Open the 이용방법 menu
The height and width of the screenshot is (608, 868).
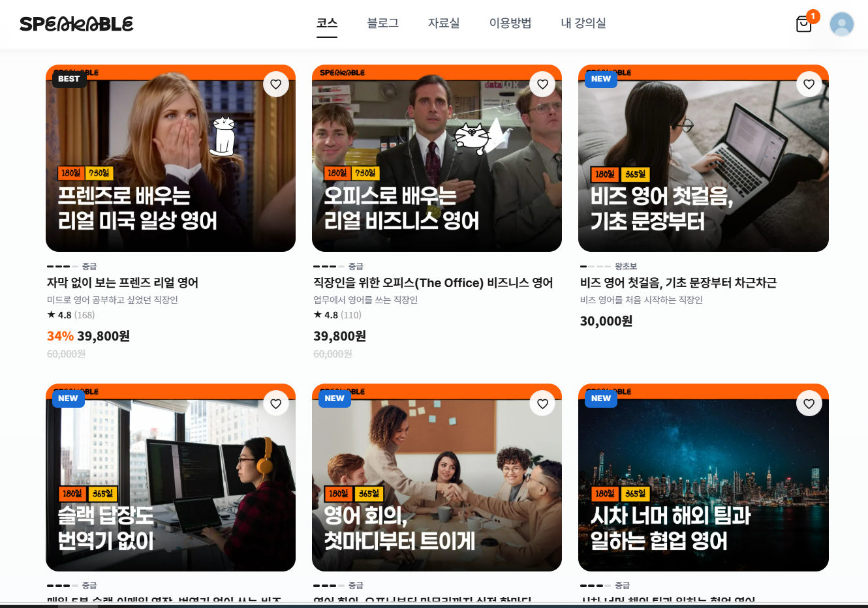[510, 23]
